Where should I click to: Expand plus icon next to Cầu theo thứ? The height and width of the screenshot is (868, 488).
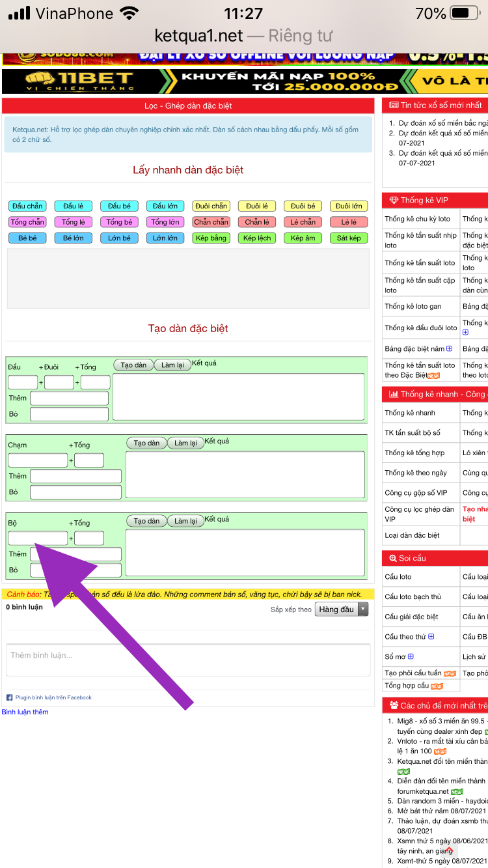431,637
